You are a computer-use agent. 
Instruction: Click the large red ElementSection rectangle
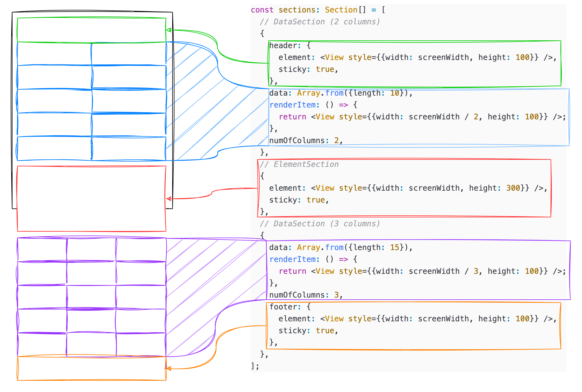(x=91, y=198)
